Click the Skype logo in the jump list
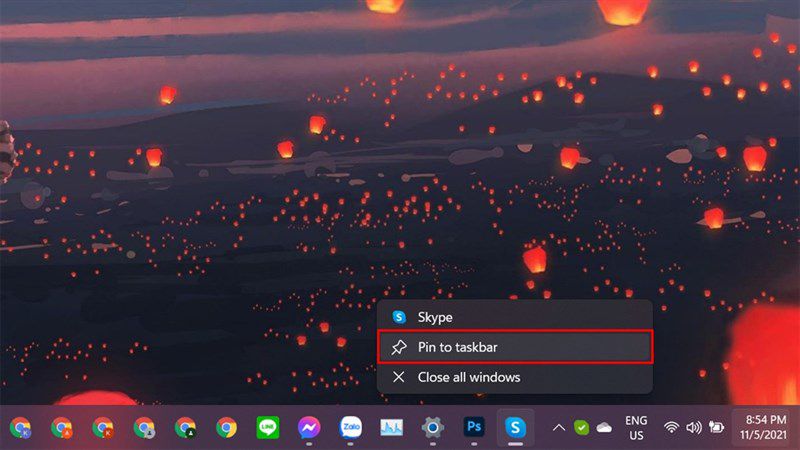800x450 pixels. click(399, 317)
